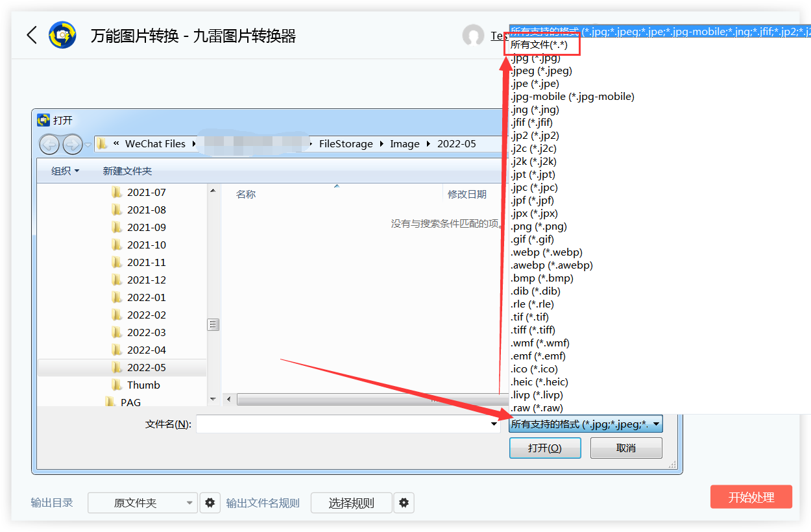Choose .jpg-mobile (*.jpg-mobile) filter option
The width and height of the screenshot is (811, 532).
pyautogui.click(x=572, y=97)
